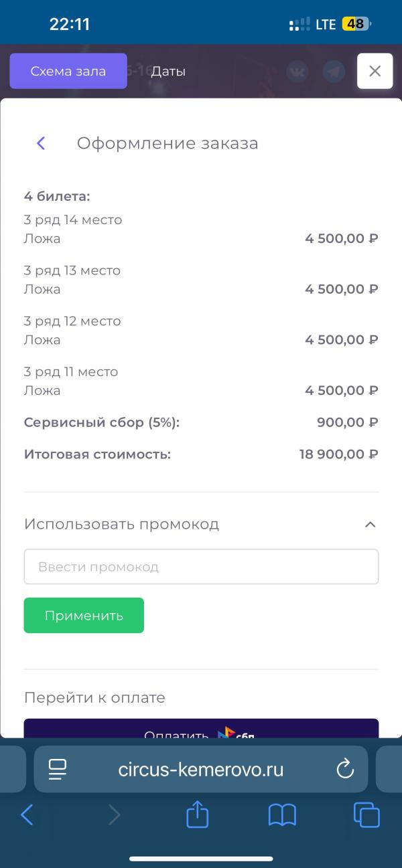Show Safari's open tabs overview
Screen dimensions: 402x868
click(x=366, y=814)
